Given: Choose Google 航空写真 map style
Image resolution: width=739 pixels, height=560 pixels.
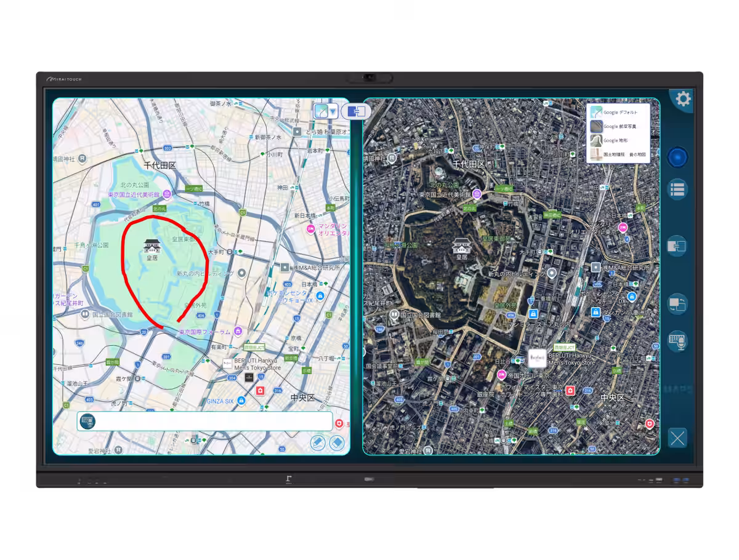Looking at the screenshot, I should click(618, 126).
